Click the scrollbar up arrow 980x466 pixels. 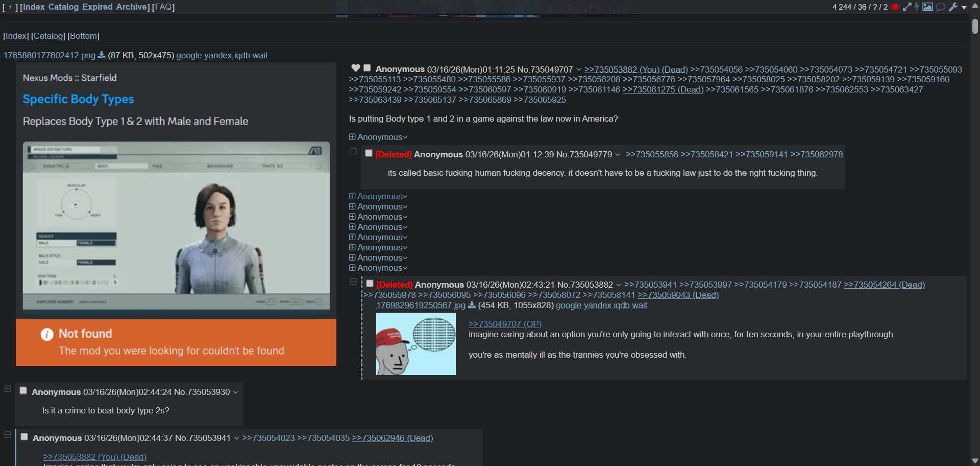pos(975,5)
